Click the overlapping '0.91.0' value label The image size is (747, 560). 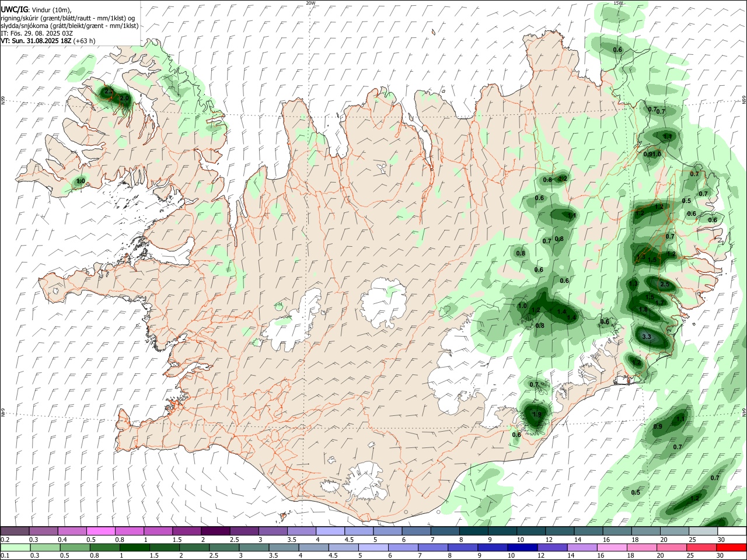[652, 155]
